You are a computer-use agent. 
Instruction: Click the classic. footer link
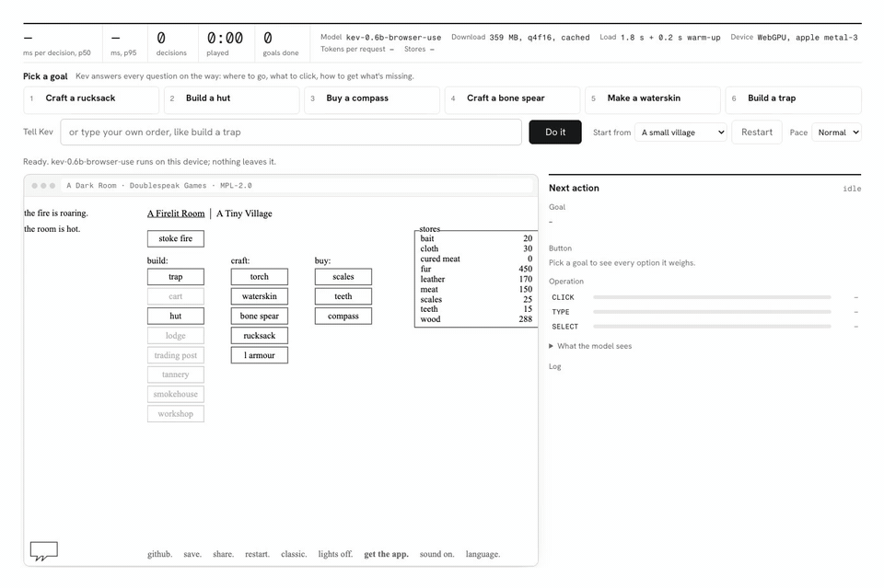[294, 554]
